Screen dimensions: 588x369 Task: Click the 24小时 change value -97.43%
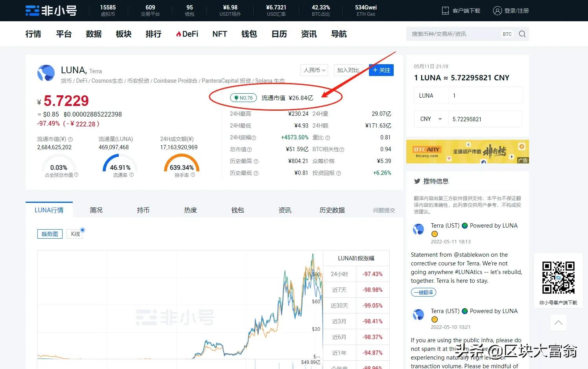click(373, 274)
